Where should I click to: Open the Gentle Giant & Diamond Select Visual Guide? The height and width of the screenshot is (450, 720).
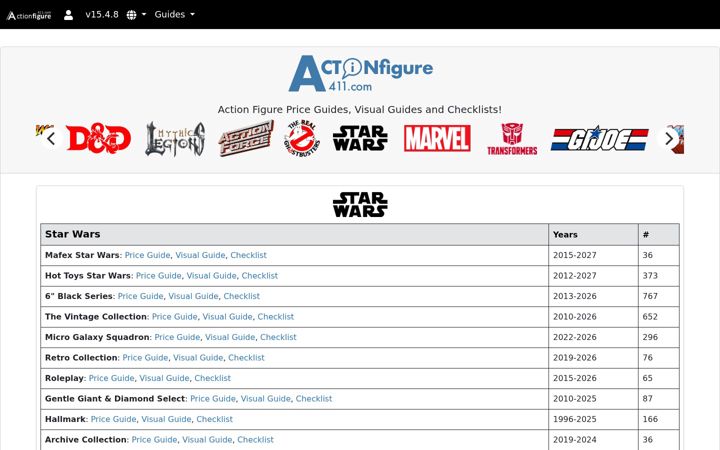coord(266,399)
